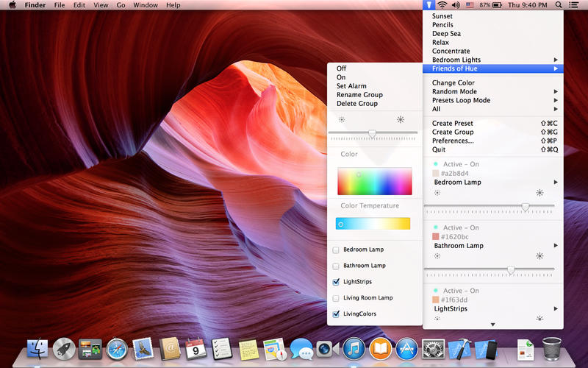Click the #1620bc color swatch
Image resolution: width=588 pixels, height=368 pixels.
click(435, 236)
